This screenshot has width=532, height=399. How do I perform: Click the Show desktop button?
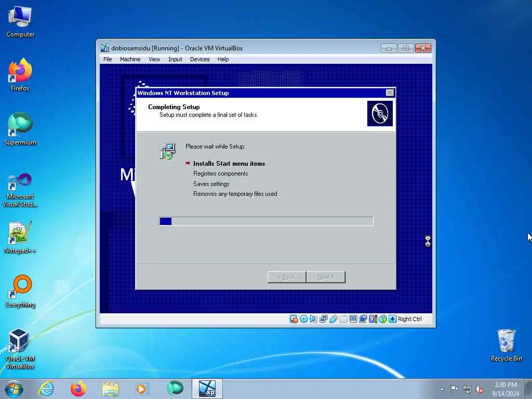tap(528, 389)
